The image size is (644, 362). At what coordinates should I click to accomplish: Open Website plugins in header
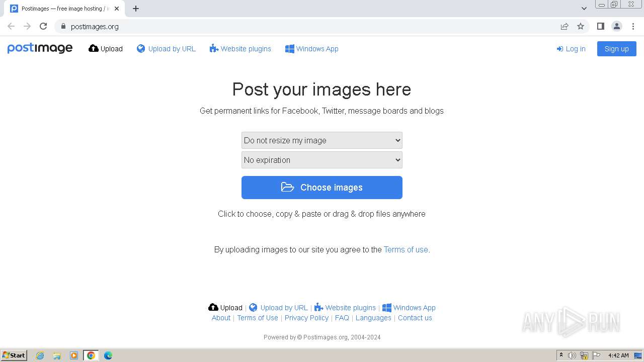click(x=240, y=49)
